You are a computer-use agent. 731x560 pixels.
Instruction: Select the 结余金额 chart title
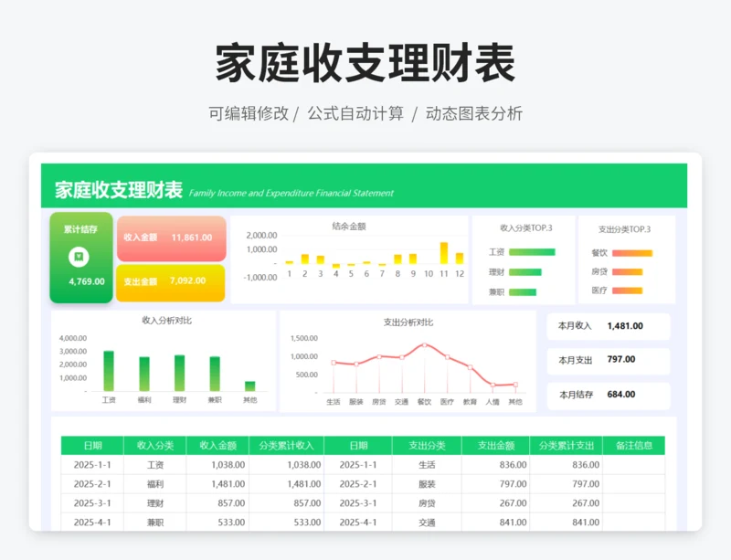pyautogui.click(x=349, y=227)
